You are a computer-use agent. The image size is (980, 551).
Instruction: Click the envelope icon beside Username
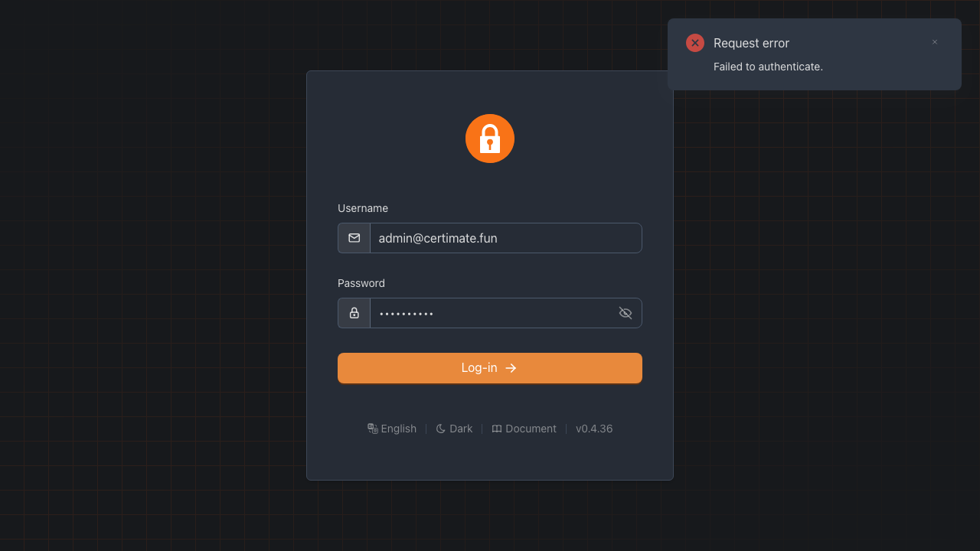(x=354, y=238)
